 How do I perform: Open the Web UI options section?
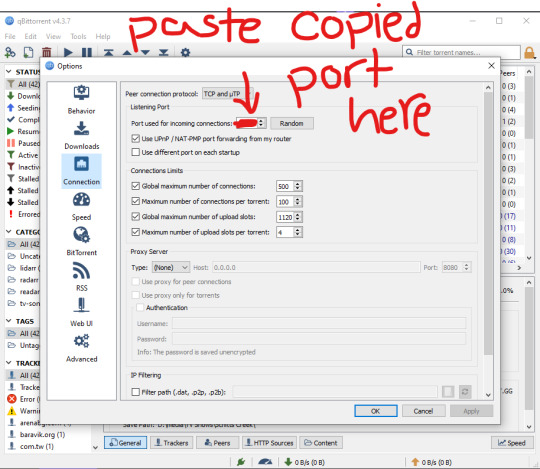click(81, 313)
